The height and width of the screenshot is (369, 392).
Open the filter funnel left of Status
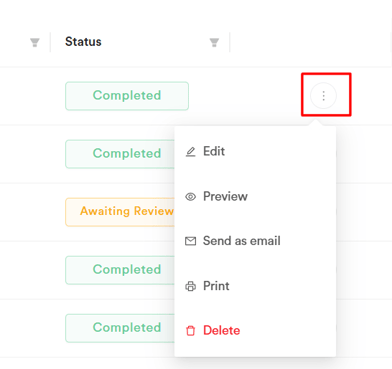tap(35, 42)
